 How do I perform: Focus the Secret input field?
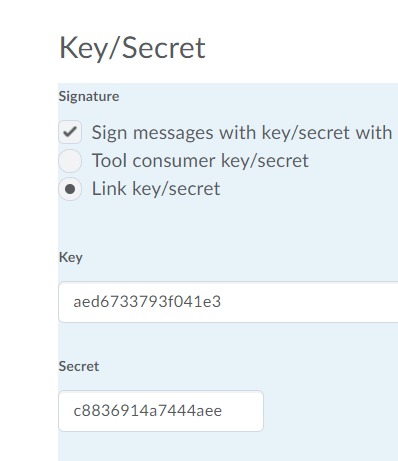pos(161,411)
